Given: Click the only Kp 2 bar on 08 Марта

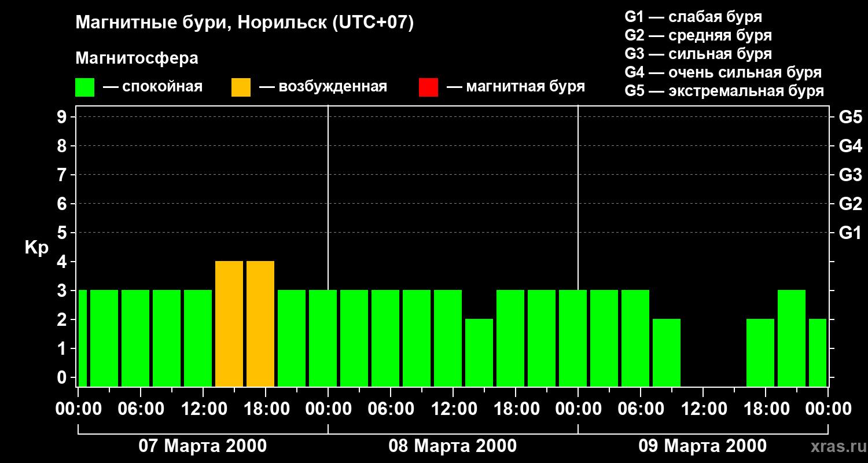Looking at the screenshot, I should point(479,353).
